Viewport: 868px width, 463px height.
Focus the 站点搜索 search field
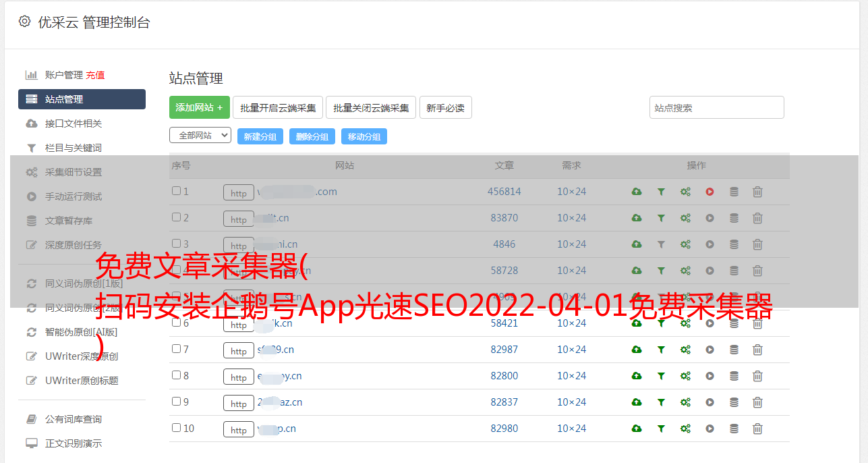pos(717,107)
